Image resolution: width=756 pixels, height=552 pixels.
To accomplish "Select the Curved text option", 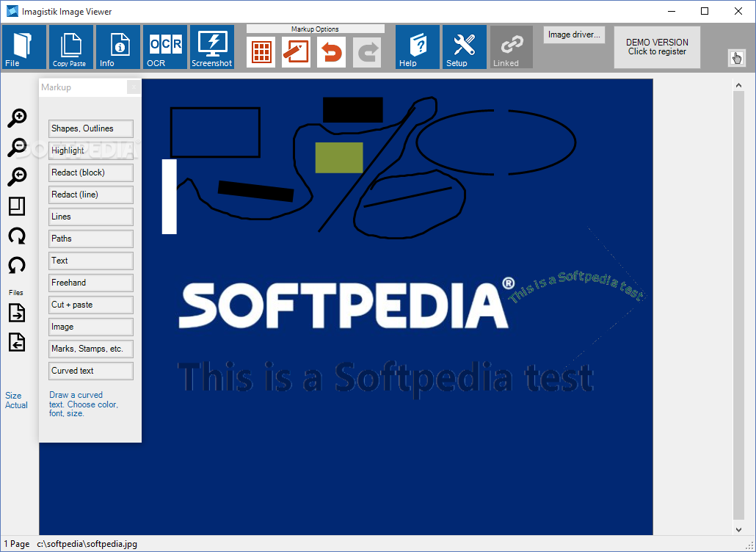I will [x=91, y=371].
